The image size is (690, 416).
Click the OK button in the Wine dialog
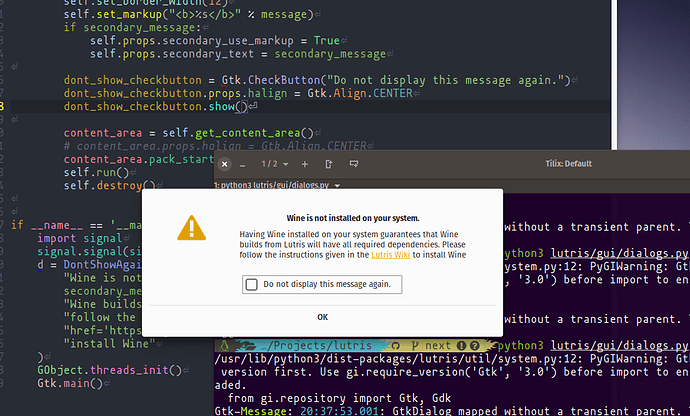coord(323,317)
